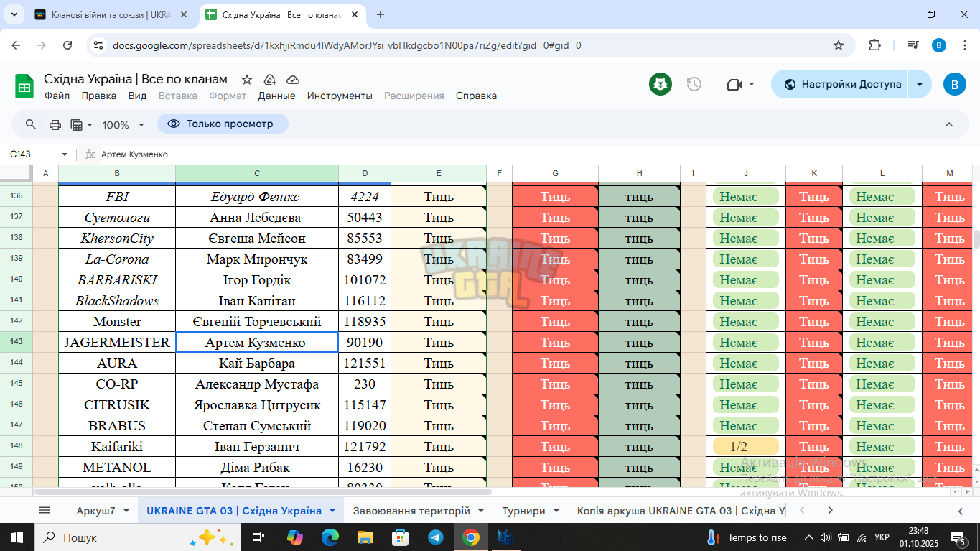980x551 pixels.
Task: Open filter views dropdown arrow
Action: coord(90,125)
